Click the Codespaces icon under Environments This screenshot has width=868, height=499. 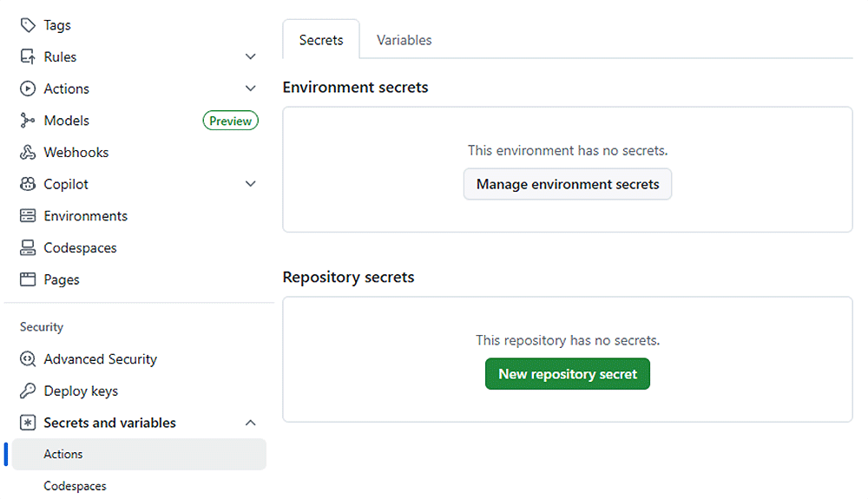(28, 248)
